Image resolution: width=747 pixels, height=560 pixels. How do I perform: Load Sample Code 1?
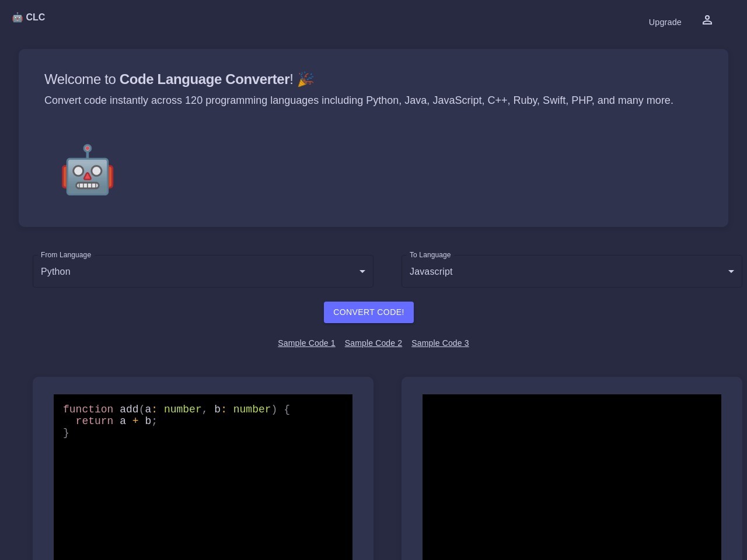[x=306, y=343]
